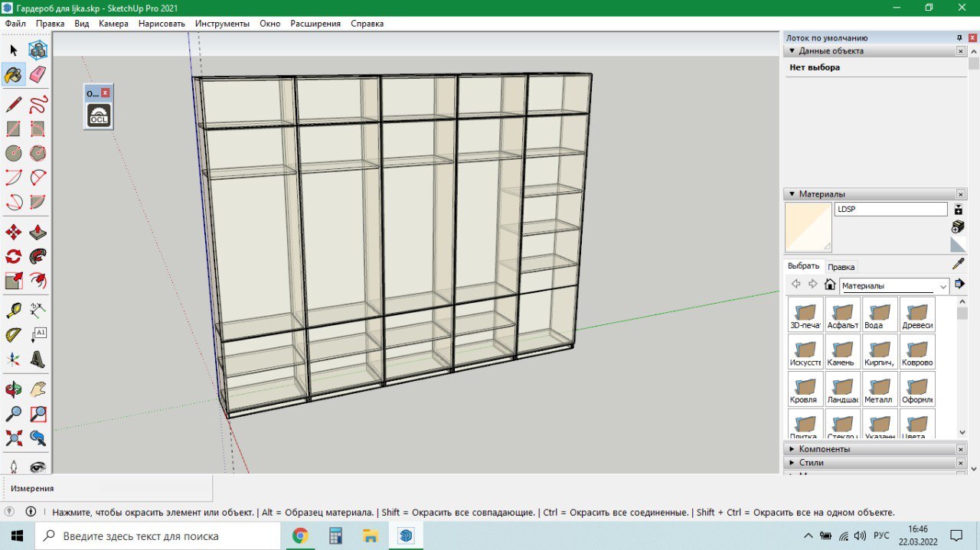This screenshot has width=980, height=550.
Task: Select the 3 Point Arc tool
Action: (x=13, y=202)
